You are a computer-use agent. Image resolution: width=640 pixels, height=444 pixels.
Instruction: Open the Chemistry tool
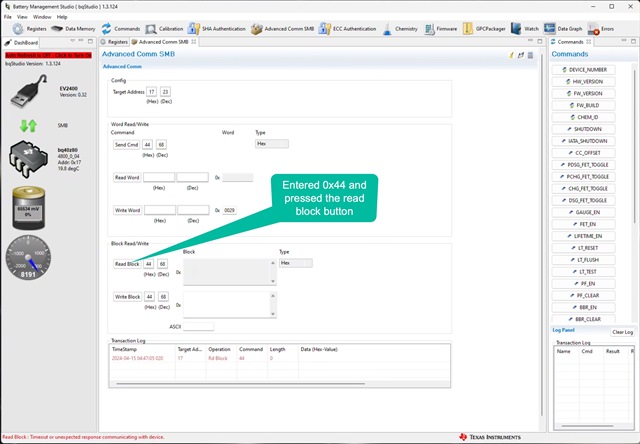tap(400, 29)
